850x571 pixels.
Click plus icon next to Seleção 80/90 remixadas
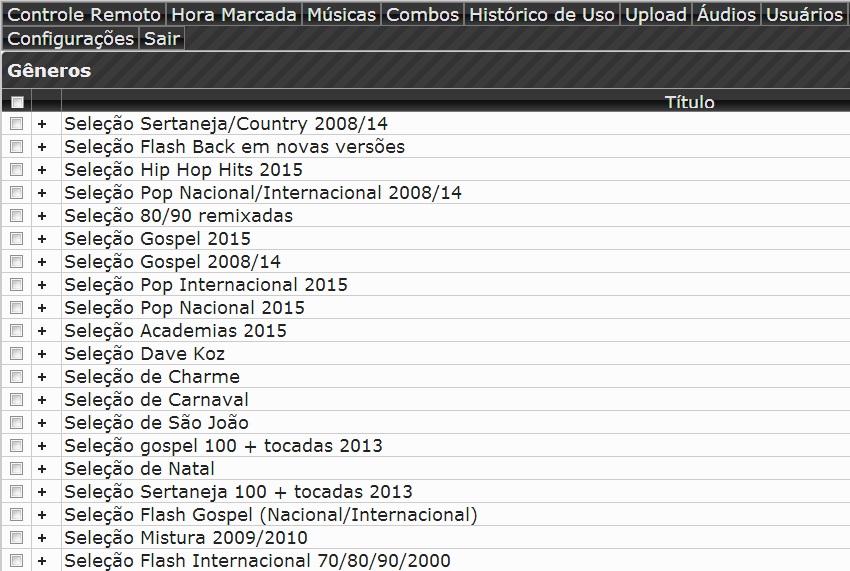pyautogui.click(x=42, y=216)
